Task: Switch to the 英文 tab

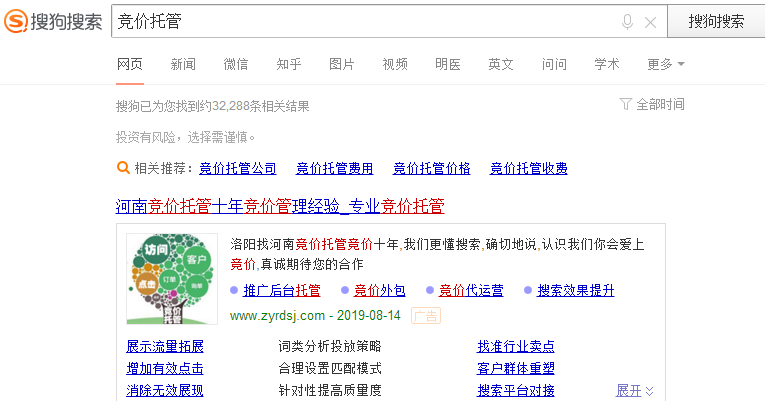Action: point(501,64)
